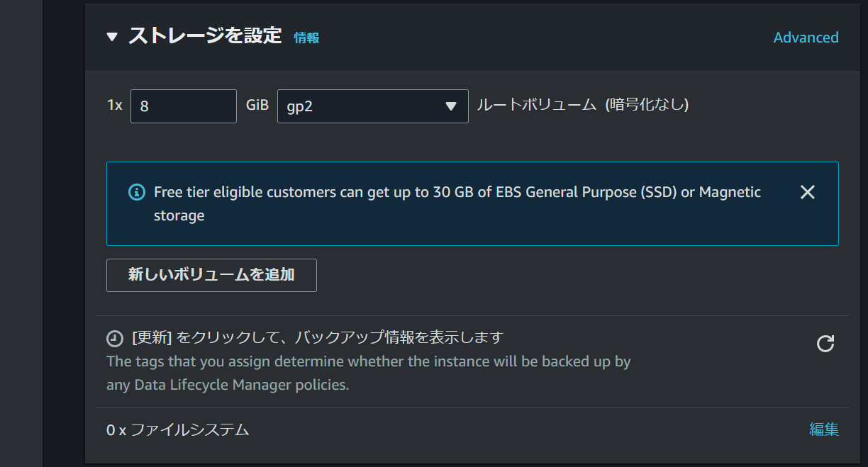Select the value in the root volume size box

(x=183, y=106)
